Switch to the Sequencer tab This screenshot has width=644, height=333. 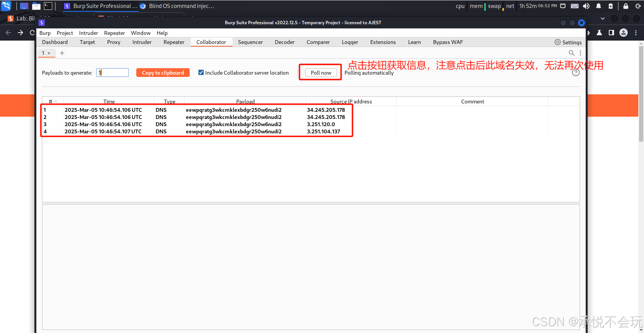click(250, 42)
